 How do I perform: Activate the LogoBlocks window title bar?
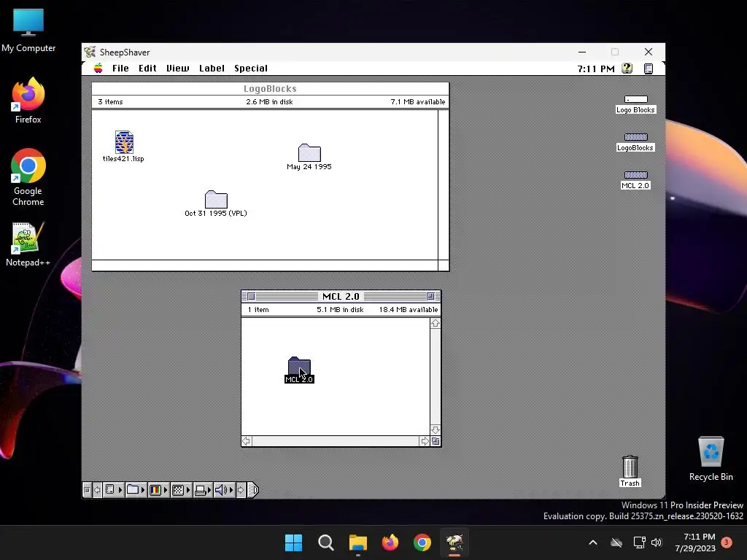pos(270,88)
